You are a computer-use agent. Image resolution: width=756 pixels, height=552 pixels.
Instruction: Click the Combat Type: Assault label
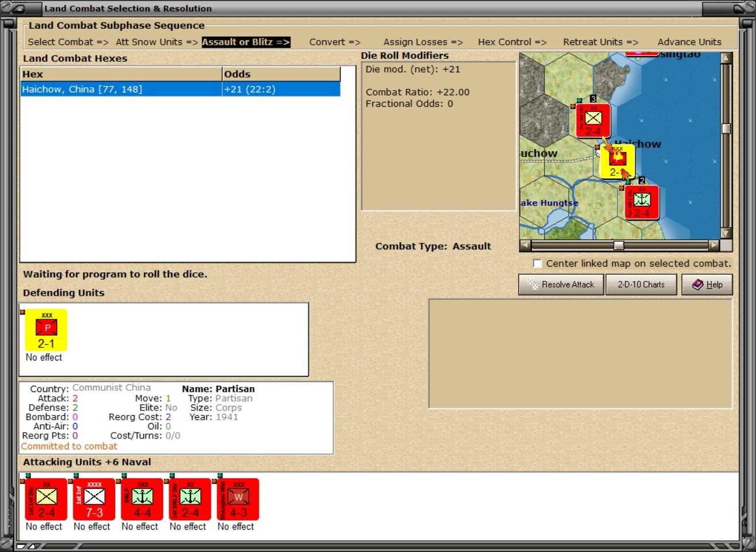tap(433, 246)
